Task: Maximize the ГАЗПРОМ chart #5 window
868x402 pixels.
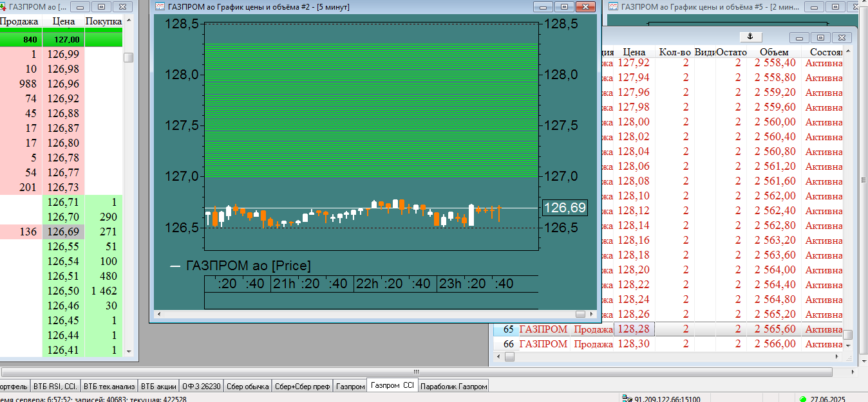Action: coord(836,6)
